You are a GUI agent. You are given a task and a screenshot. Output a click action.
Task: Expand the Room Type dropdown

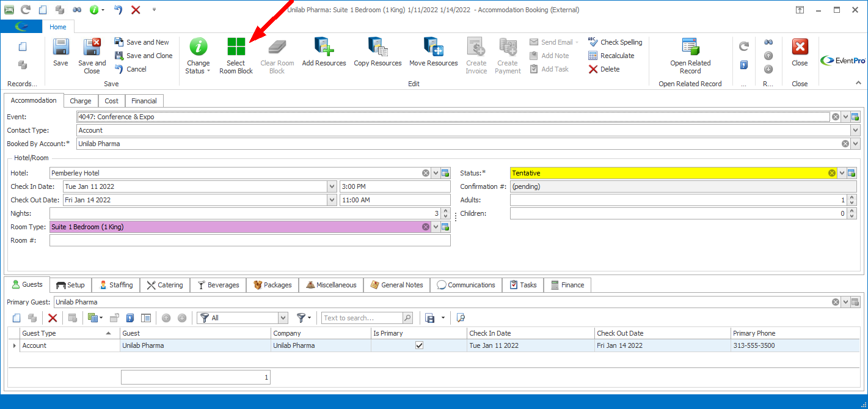click(x=436, y=227)
